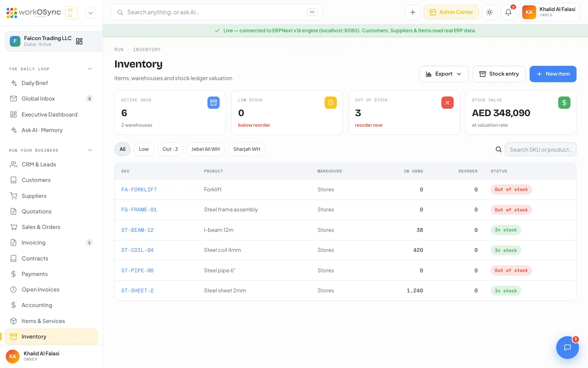The image size is (588, 368).
Task: Collapse The Daily Loop section
Action: tap(90, 69)
